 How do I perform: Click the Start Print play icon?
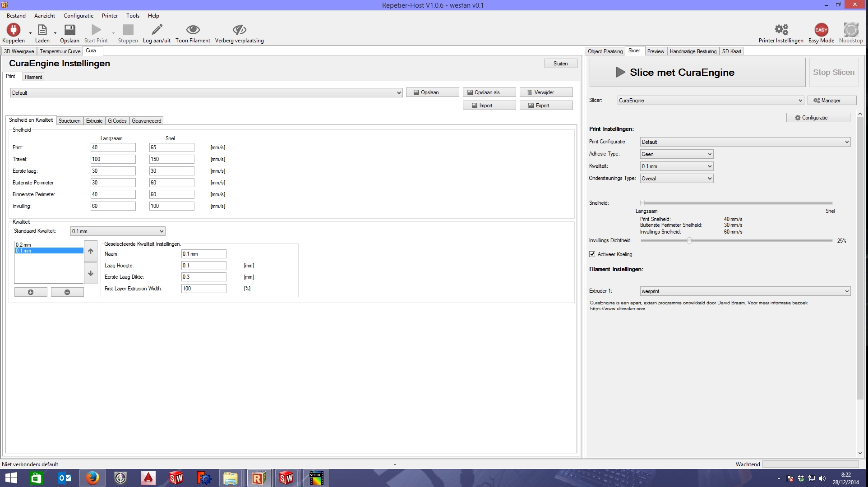[x=96, y=30]
